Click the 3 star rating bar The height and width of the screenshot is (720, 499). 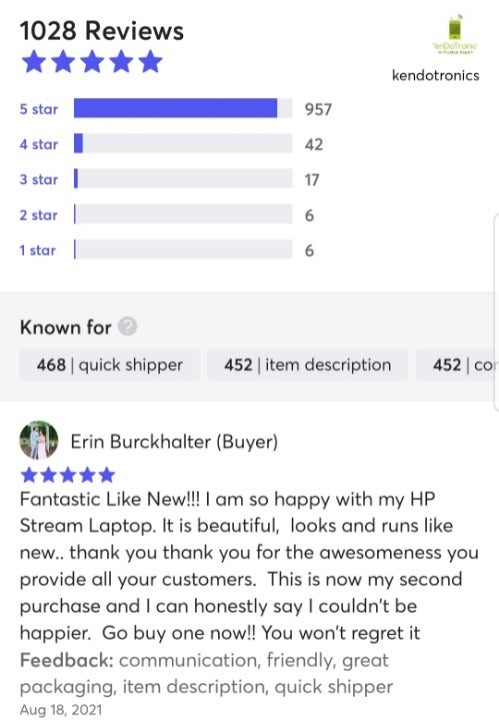point(183,179)
